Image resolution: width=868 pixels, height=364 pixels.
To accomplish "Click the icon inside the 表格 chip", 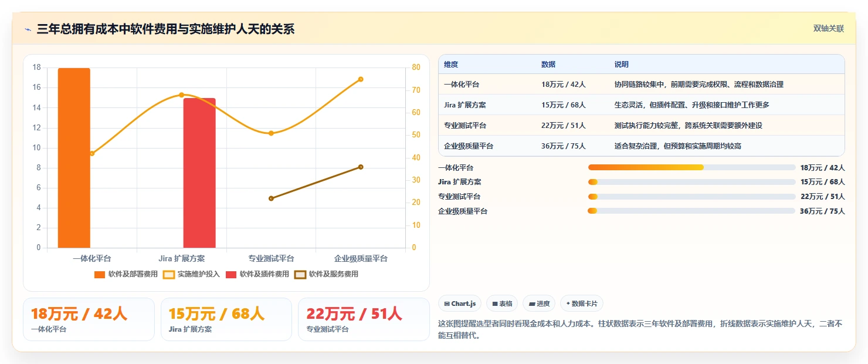I will tap(495, 304).
